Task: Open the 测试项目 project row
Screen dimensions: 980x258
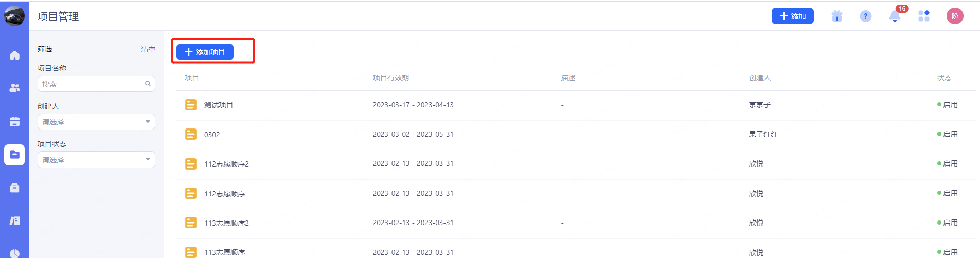Action: coord(219,105)
